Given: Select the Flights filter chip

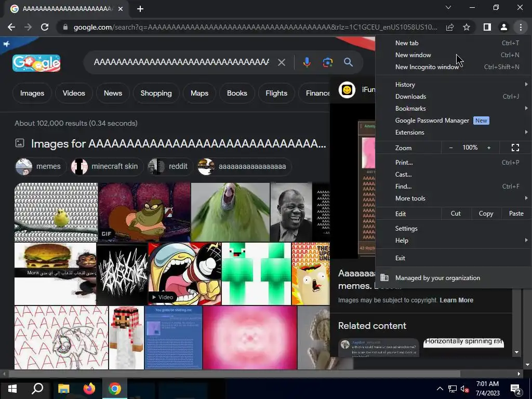Looking at the screenshot, I should pos(276,93).
